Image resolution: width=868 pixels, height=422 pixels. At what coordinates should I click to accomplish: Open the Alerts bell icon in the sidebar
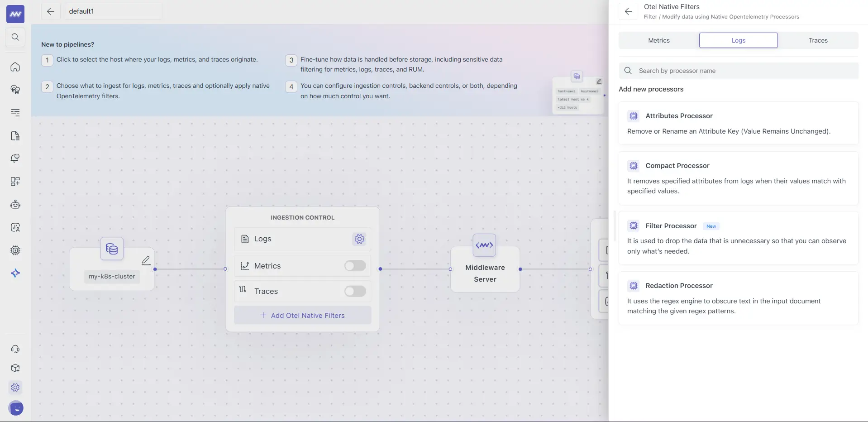[x=15, y=158]
